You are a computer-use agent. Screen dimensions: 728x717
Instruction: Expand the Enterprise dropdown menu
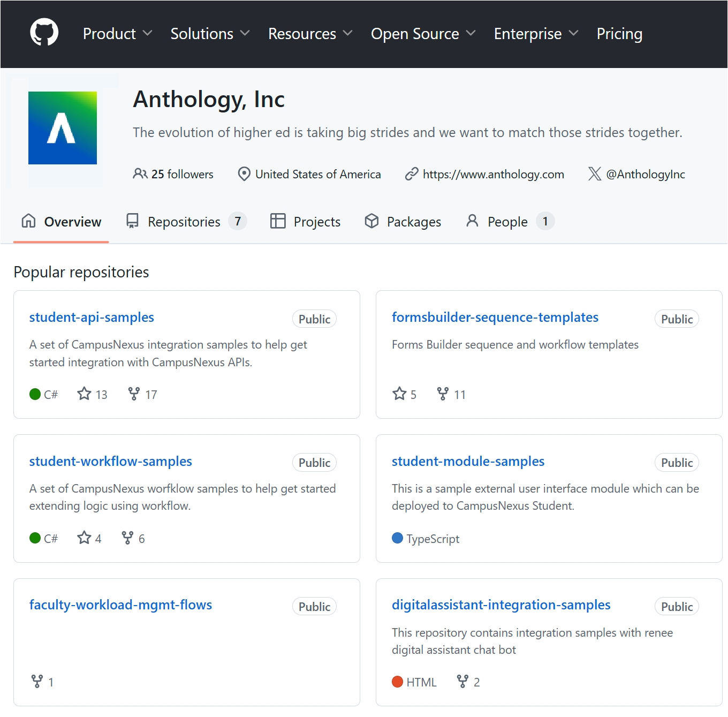tap(535, 34)
